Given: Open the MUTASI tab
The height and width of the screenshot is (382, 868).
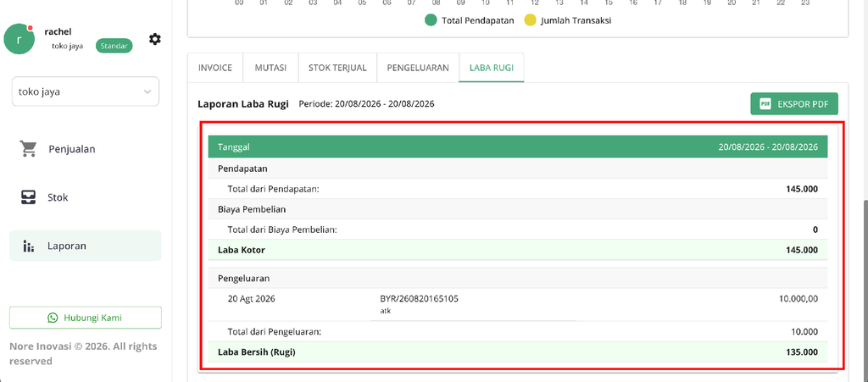Looking at the screenshot, I should point(270,68).
